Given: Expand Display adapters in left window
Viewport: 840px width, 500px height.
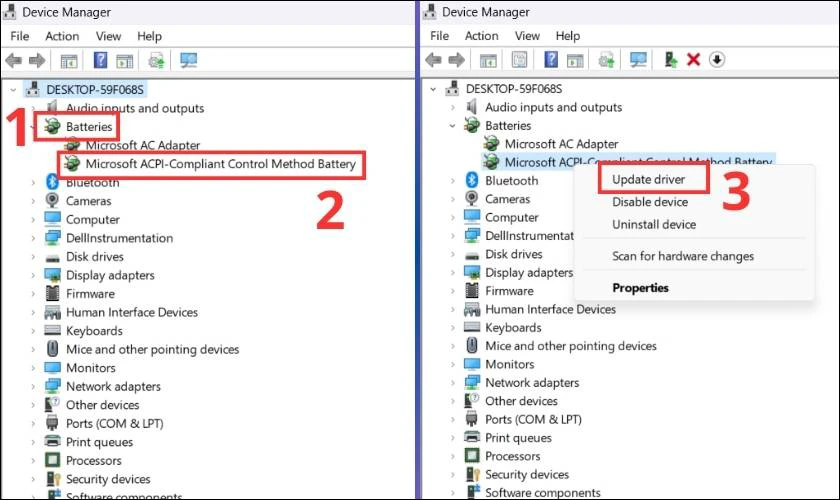Looking at the screenshot, I should (x=34, y=275).
